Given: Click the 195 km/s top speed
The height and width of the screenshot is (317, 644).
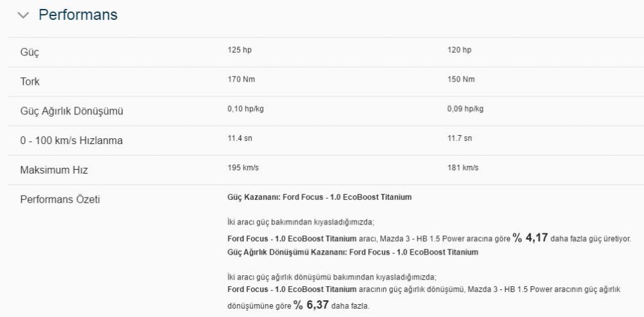Looking at the screenshot, I should pos(243,168).
